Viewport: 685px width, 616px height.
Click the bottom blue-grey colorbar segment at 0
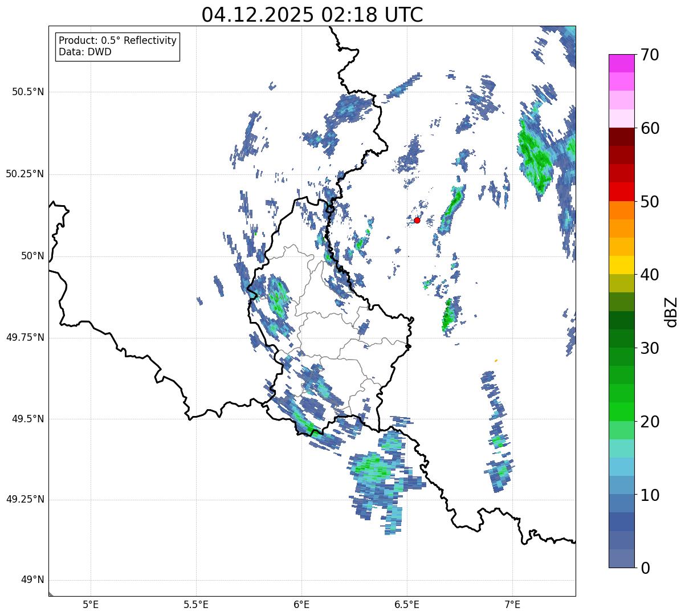pos(622,558)
